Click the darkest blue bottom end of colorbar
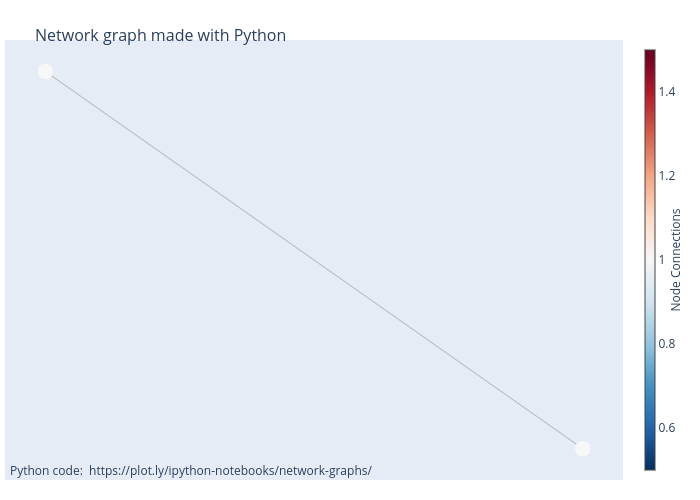The image size is (700, 500). click(x=650, y=466)
